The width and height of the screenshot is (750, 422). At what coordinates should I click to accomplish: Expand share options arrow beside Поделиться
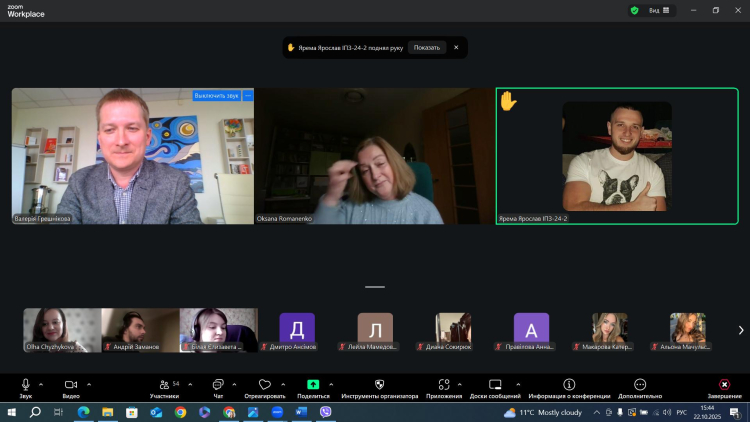[x=330, y=384]
